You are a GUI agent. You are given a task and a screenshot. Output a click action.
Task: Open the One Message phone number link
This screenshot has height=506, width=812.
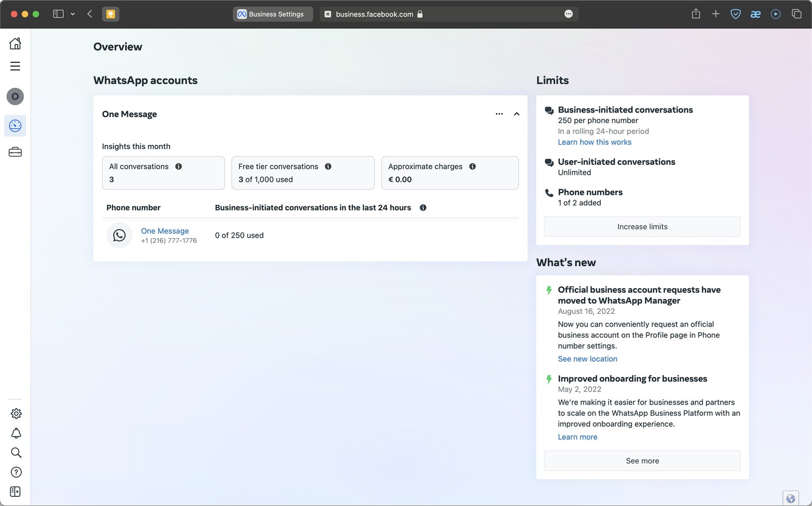click(165, 231)
